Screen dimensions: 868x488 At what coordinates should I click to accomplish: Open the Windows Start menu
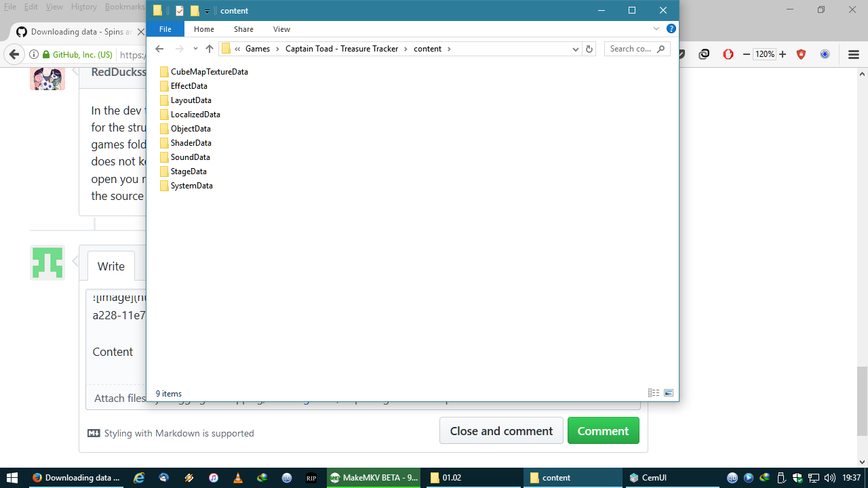coord(12,478)
